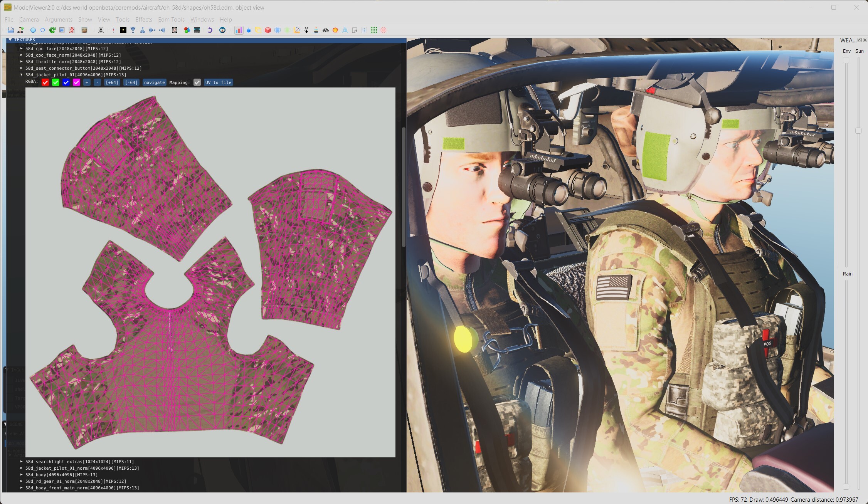
Task: Click the left-pointing blue cone view icon
Action: (x=162, y=30)
